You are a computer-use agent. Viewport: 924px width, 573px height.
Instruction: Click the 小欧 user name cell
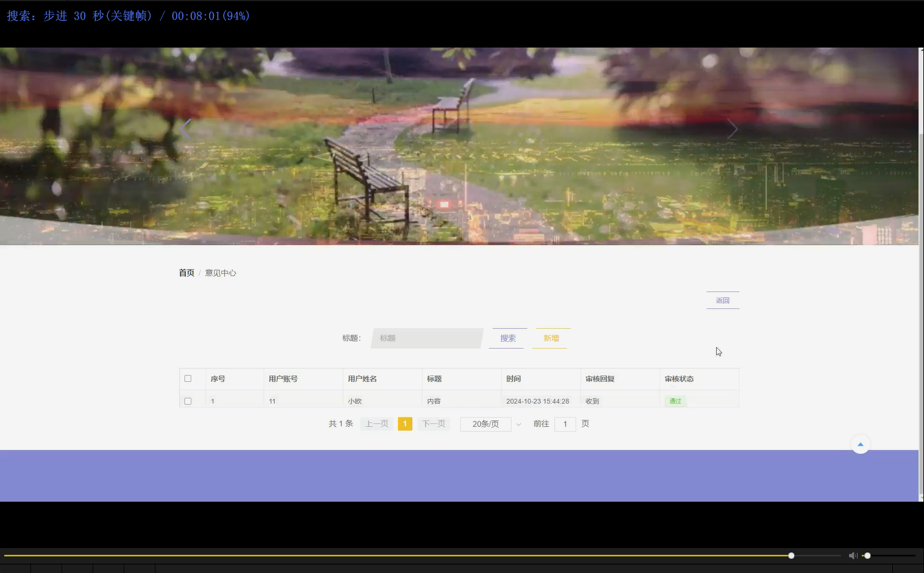click(x=355, y=401)
